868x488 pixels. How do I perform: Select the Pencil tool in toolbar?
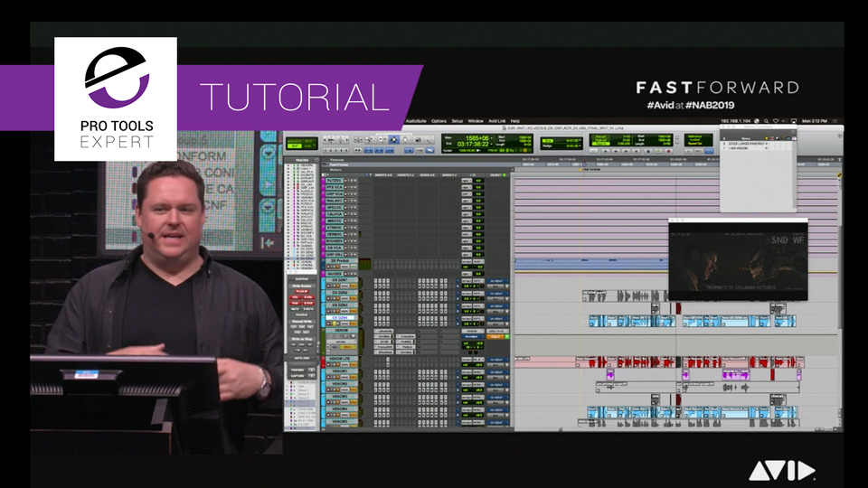tap(429, 138)
